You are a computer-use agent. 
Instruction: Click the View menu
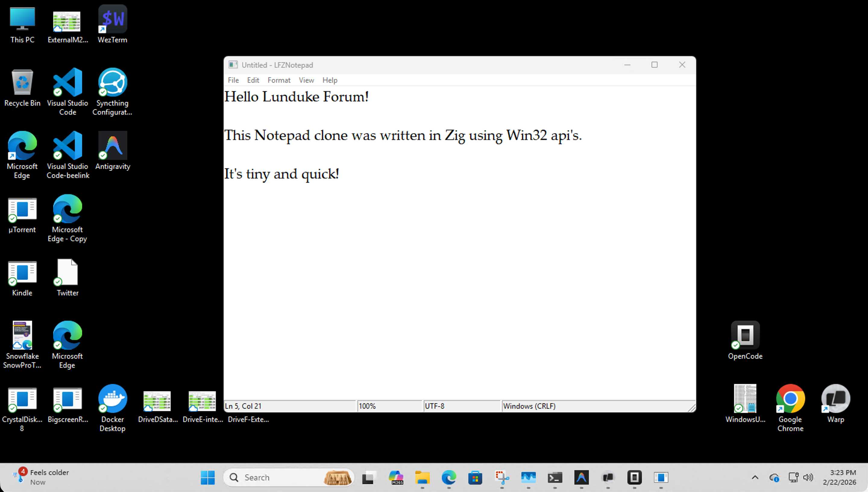pos(306,80)
